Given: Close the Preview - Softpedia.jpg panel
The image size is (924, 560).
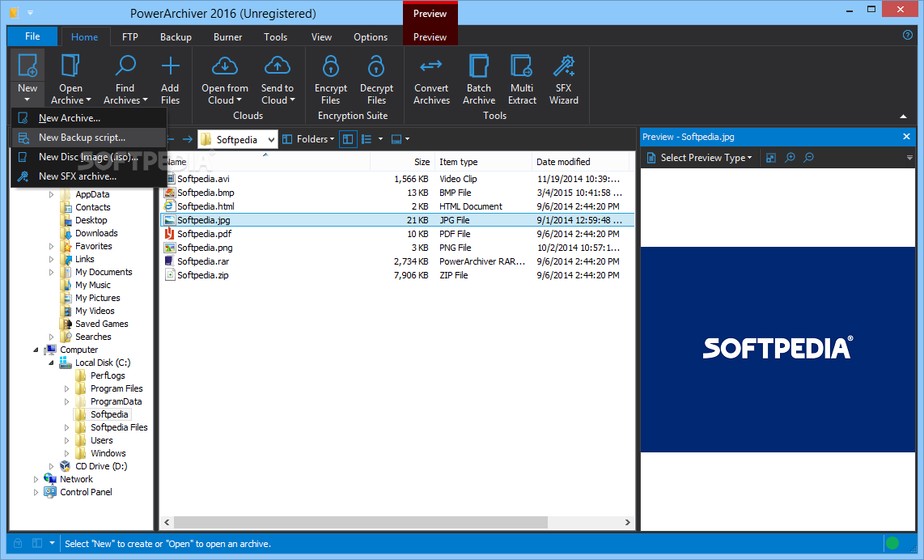Looking at the screenshot, I should pyautogui.click(x=906, y=137).
